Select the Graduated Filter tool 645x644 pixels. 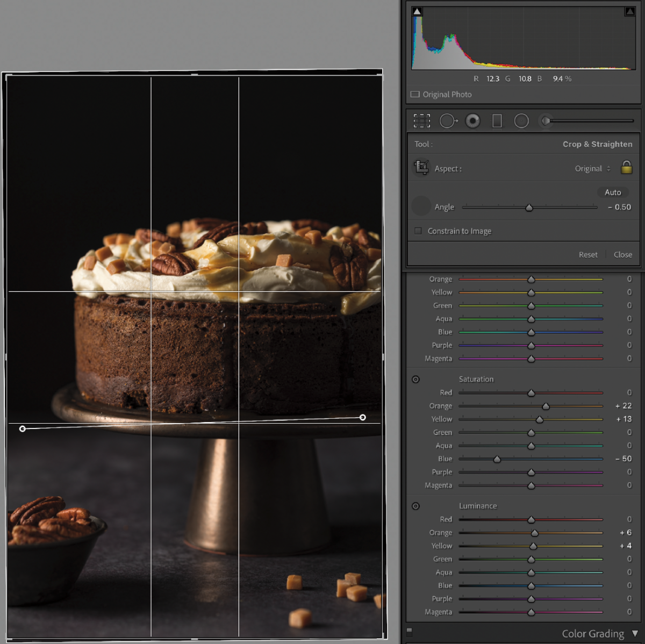(497, 120)
